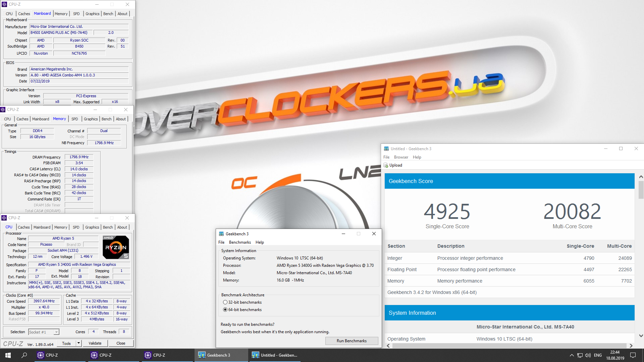Open CPU tab in Memory CPU-Z window
Image resolution: width=644 pixels, height=362 pixels.
pos(8,119)
